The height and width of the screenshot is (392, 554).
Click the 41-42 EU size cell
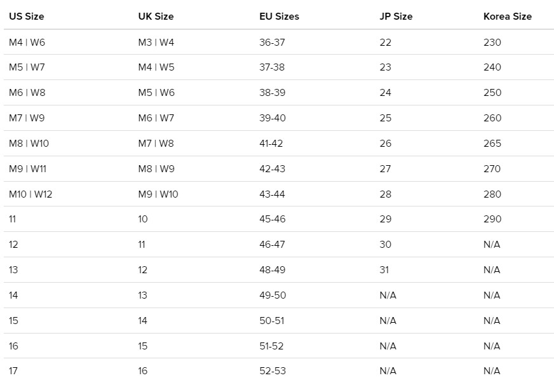click(x=271, y=144)
